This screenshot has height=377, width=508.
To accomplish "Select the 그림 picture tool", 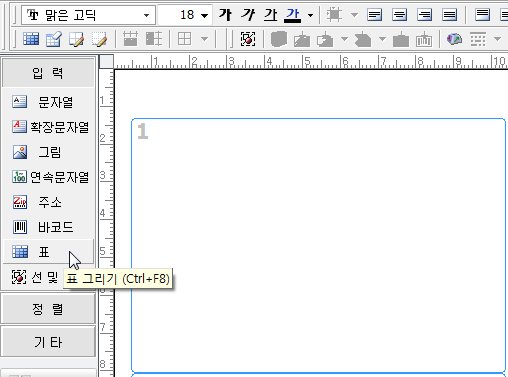I will point(48,152).
